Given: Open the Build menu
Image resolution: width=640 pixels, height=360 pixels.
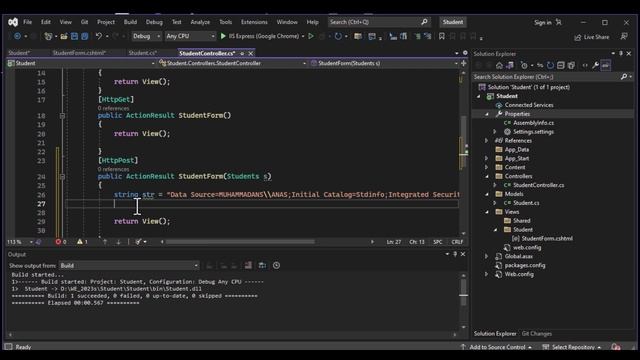Looking at the screenshot, I should pyautogui.click(x=130, y=22).
